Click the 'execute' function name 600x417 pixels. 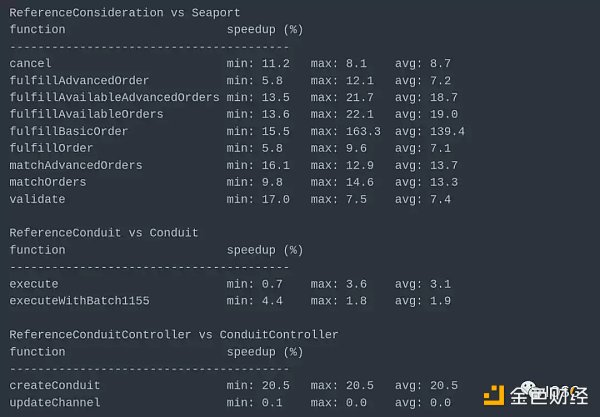coord(34,284)
